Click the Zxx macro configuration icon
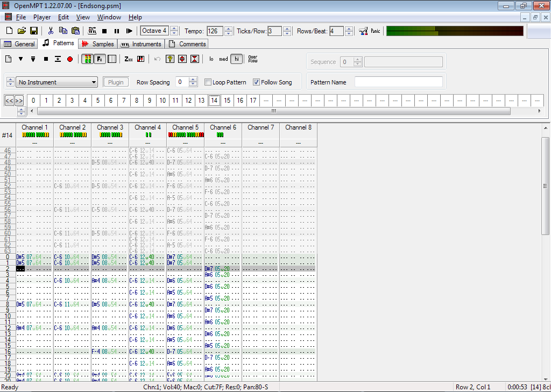The width and height of the screenshot is (551, 392). (x=129, y=59)
